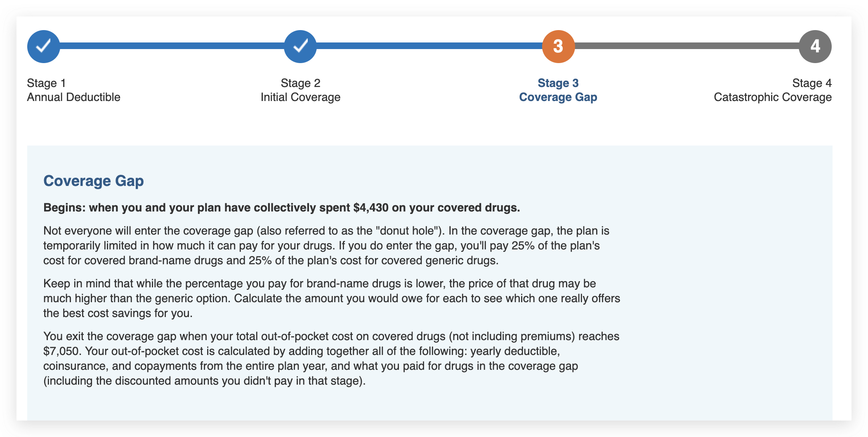Click the blue progress bar between steps 1 and 2

(x=172, y=46)
